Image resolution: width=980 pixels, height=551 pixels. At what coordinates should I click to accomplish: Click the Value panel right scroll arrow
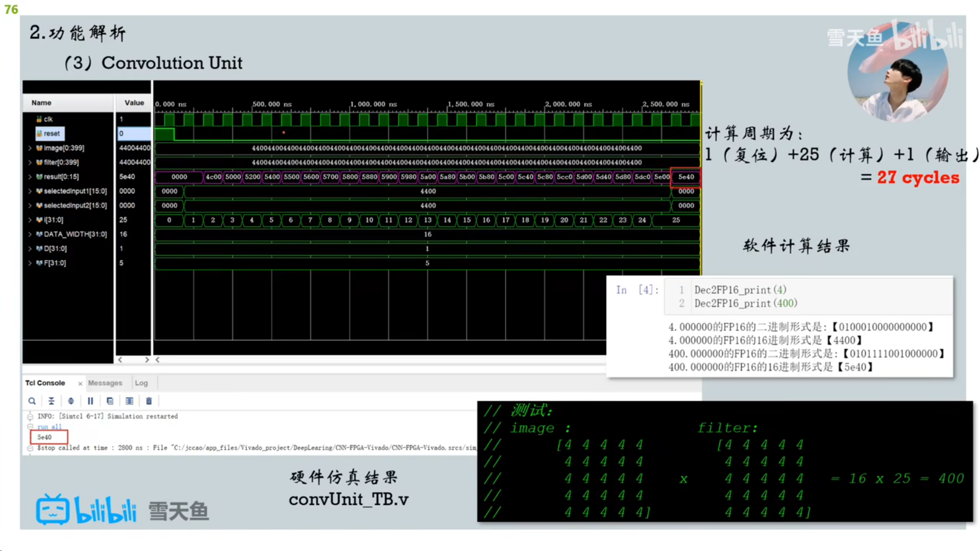147,360
